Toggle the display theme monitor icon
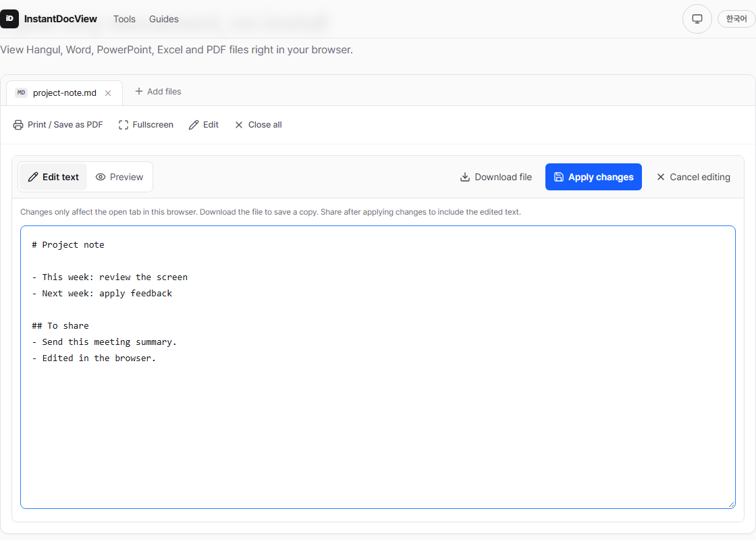 coord(697,19)
